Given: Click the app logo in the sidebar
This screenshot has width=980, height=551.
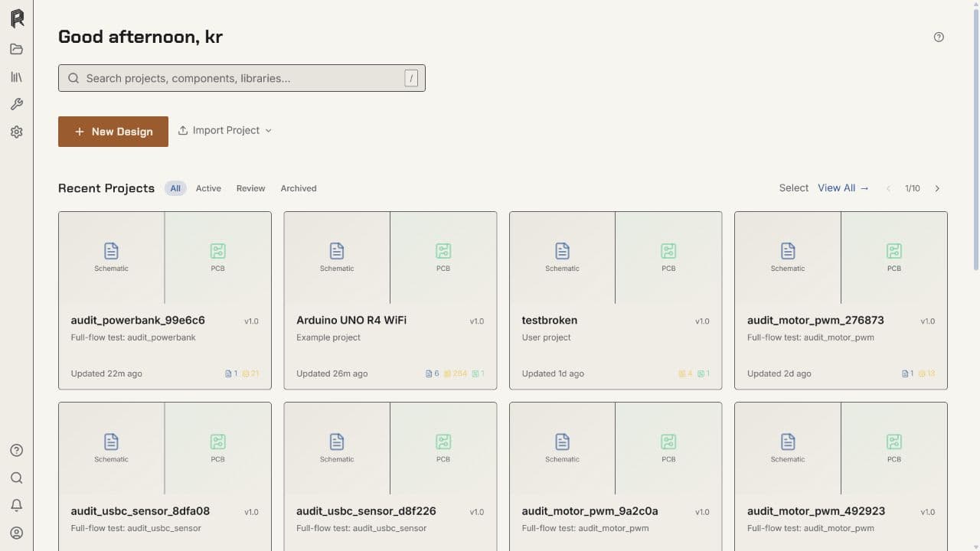Looking at the screenshot, I should point(17,18).
